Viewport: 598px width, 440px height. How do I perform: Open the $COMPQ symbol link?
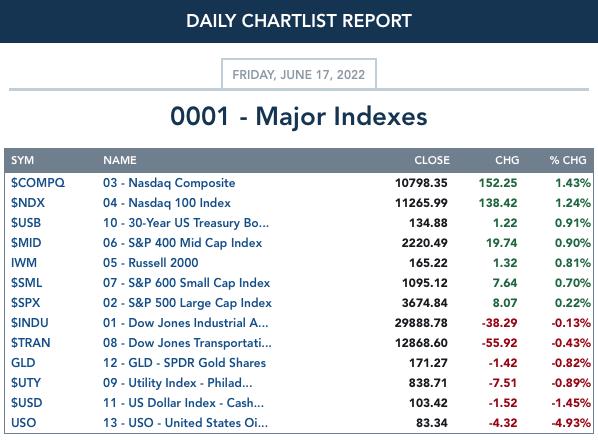pos(38,183)
